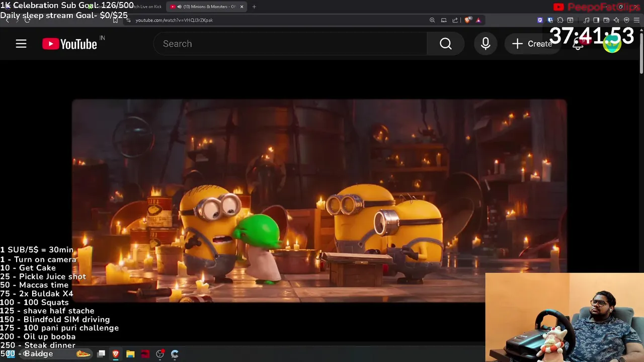Select the Minions & Monsters browser tab
The height and width of the screenshot is (362, 644).
click(x=206, y=7)
